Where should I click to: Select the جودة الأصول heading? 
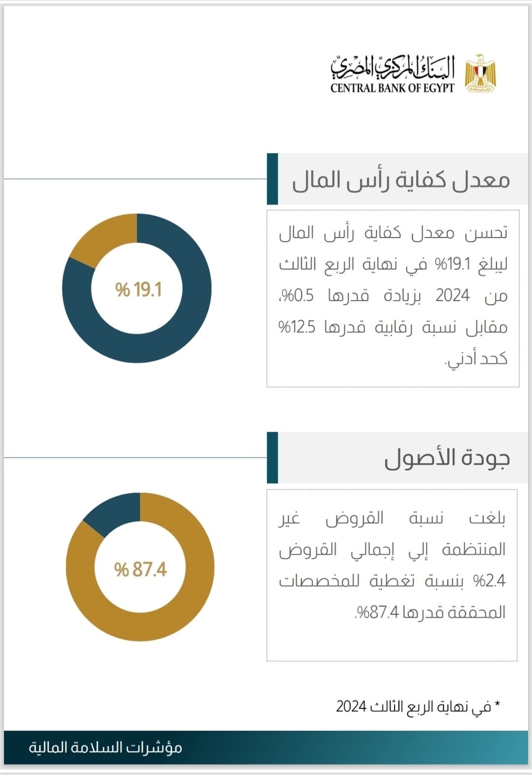447,458
